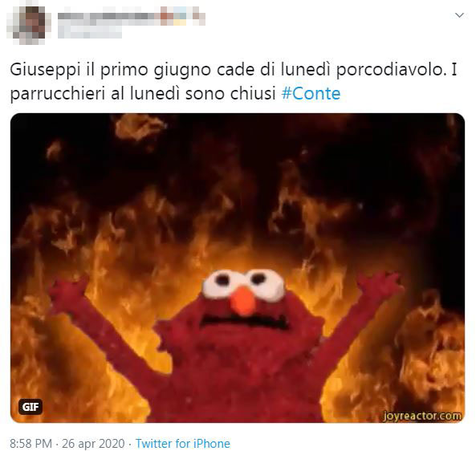Click the 8:58 PM timestamp

(x=31, y=444)
